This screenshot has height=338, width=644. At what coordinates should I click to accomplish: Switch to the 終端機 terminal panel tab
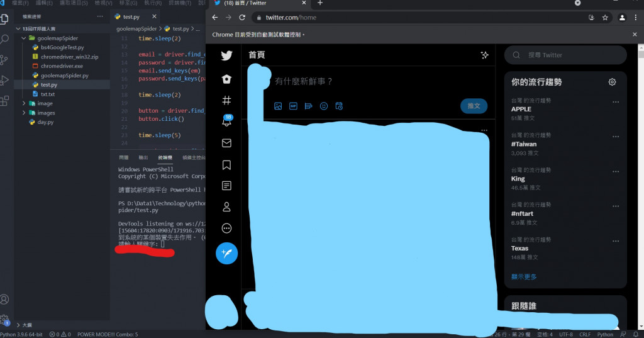165,157
